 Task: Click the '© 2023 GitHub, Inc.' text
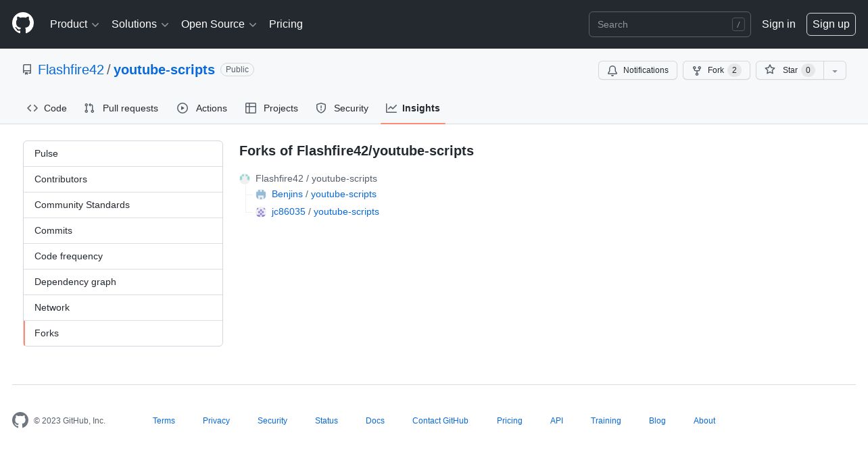click(70, 421)
